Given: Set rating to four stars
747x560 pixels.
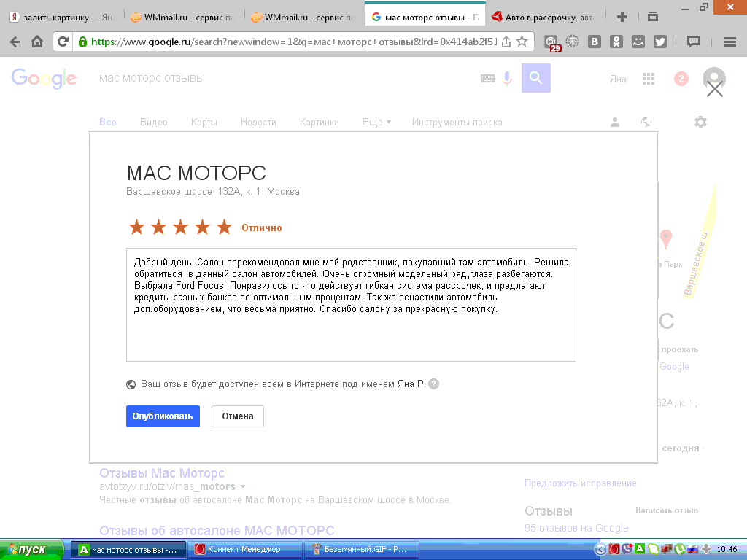Looking at the screenshot, I should (203, 227).
